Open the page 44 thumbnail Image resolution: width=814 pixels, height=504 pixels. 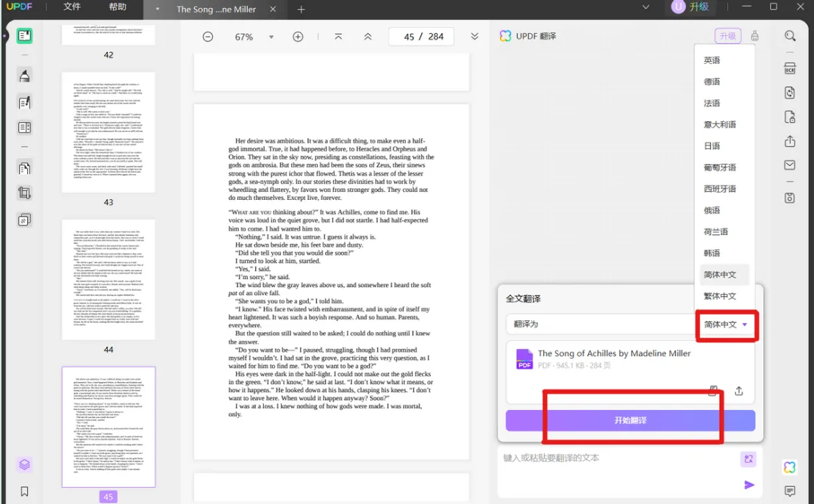tap(109, 279)
